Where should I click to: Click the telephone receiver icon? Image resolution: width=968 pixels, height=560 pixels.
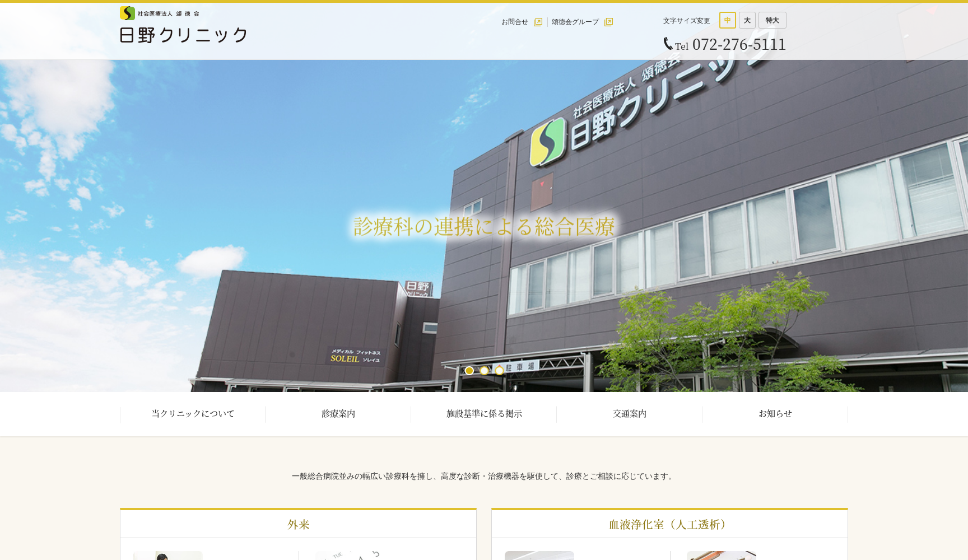tap(668, 42)
